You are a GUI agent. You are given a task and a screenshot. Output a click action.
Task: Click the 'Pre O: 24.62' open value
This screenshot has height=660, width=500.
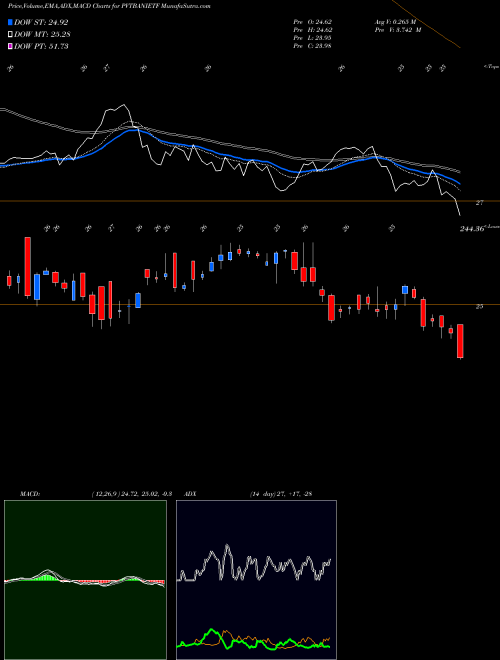tap(312, 21)
